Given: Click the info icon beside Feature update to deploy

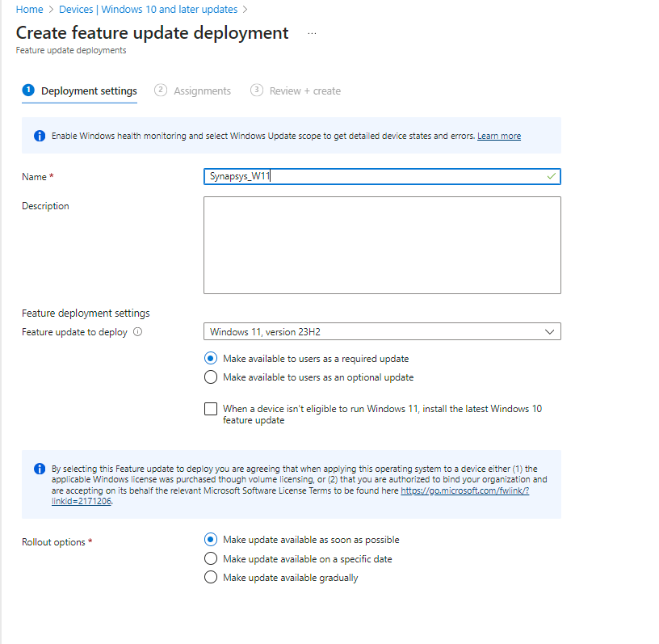Looking at the screenshot, I should pyautogui.click(x=137, y=332).
